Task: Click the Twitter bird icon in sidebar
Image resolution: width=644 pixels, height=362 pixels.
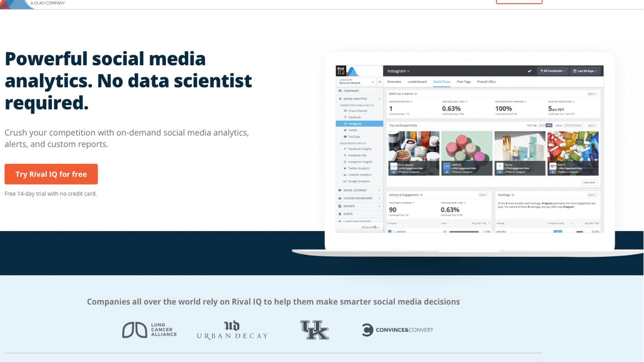Action: (x=345, y=130)
